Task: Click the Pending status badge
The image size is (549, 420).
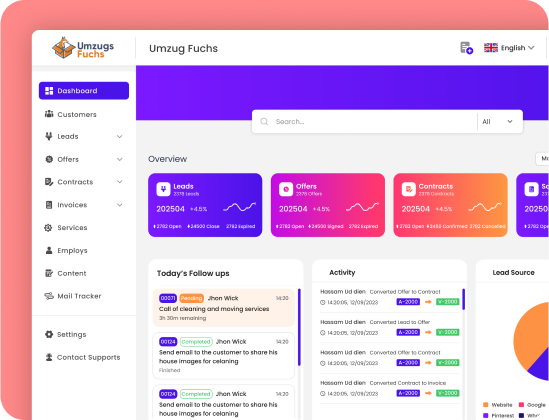Action: coord(192,298)
